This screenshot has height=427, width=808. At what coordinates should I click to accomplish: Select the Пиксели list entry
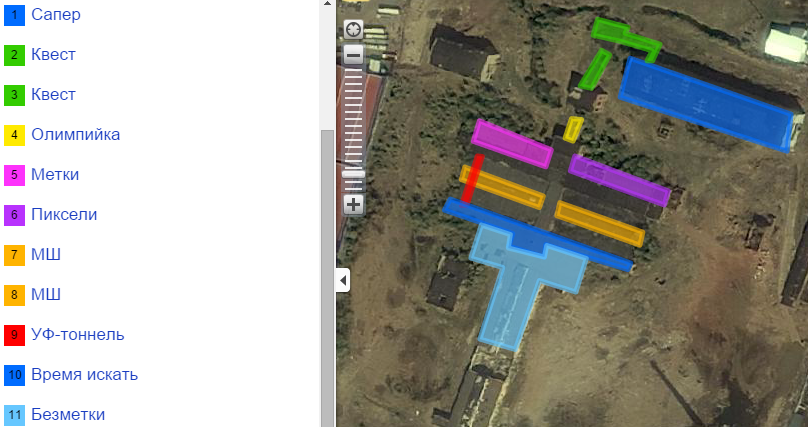(x=64, y=214)
